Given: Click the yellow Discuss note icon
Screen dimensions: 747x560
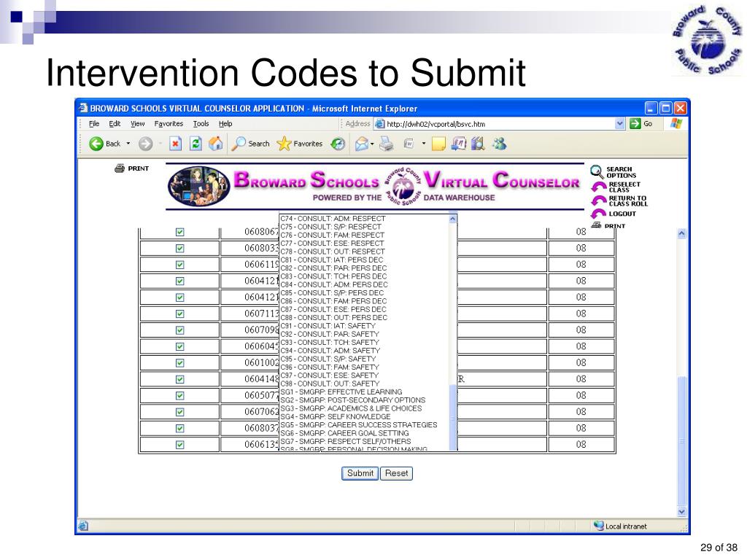Looking at the screenshot, I should (438, 144).
